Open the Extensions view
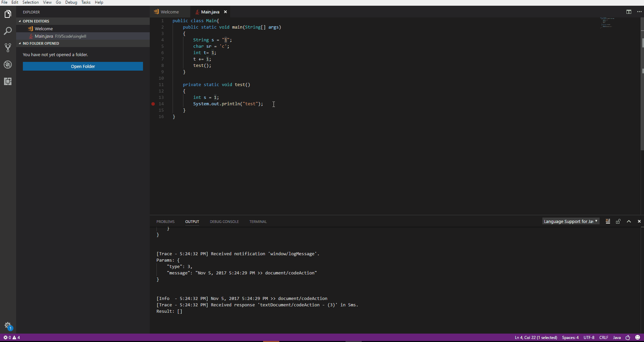Image resolution: width=644 pixels, height=342 pixels. coord(7,81)
